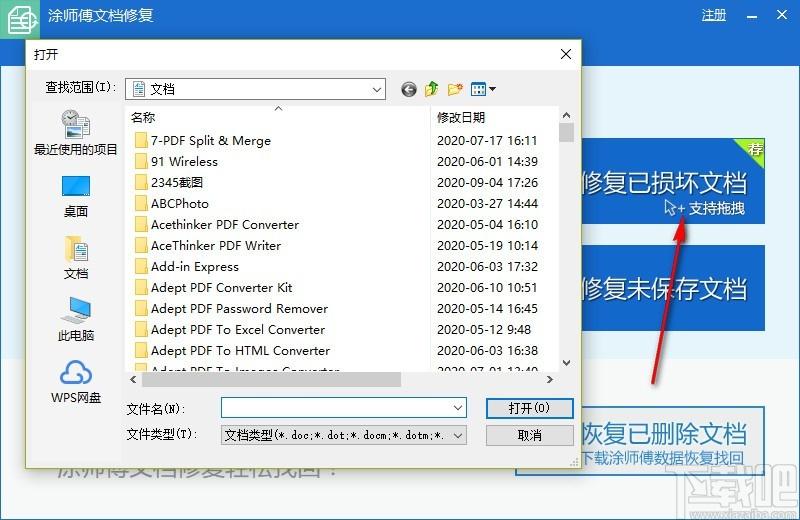The width and height of the screenshot is (800, 520).
Task: Click date 2020-06-10 10:51
Action: click(487, 287)
